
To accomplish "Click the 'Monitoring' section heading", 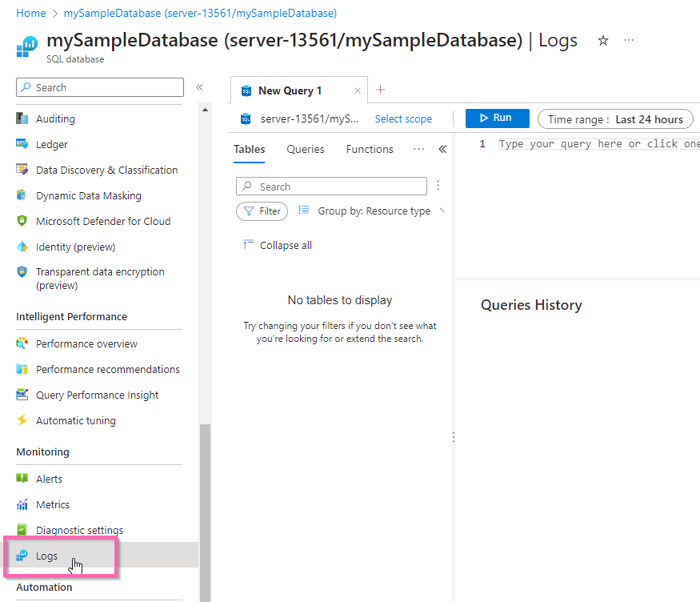I will [43, 451].
